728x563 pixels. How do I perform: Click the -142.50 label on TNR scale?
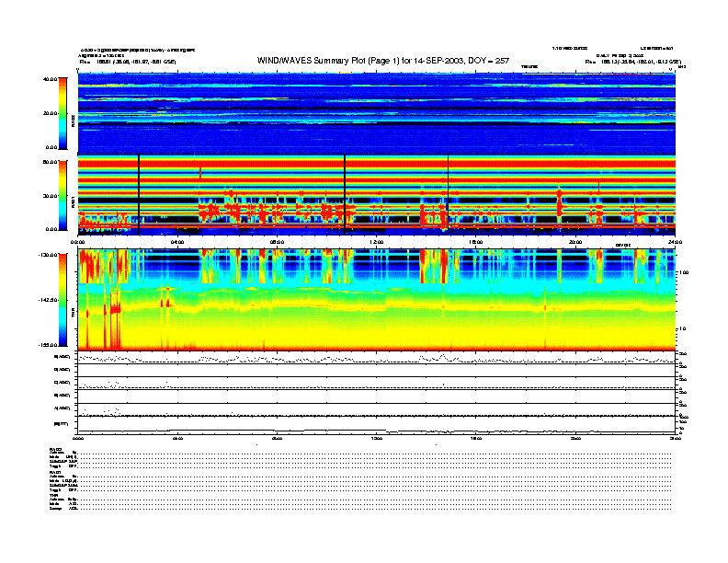point(49,300)
